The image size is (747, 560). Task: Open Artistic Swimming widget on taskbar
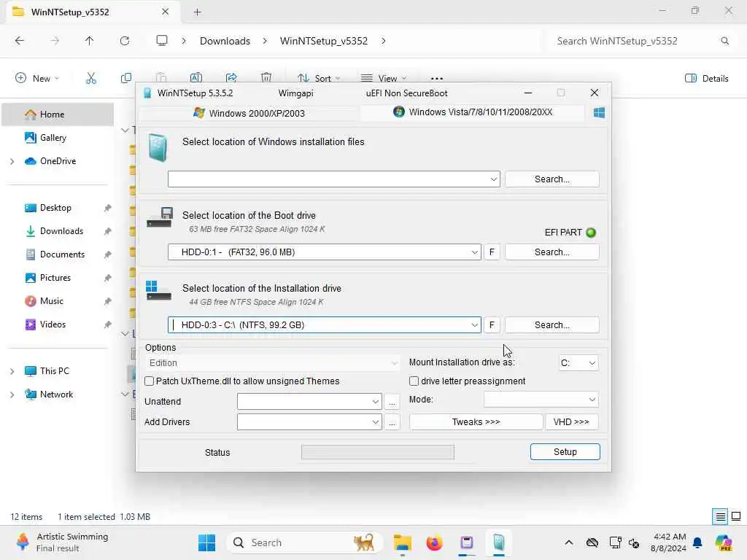point(62,542)
